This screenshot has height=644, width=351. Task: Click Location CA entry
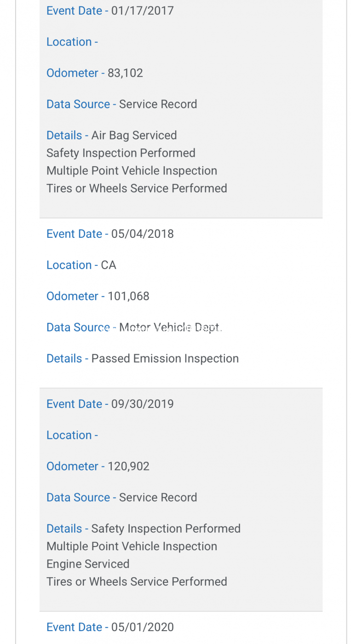click(x=81, y=265)
